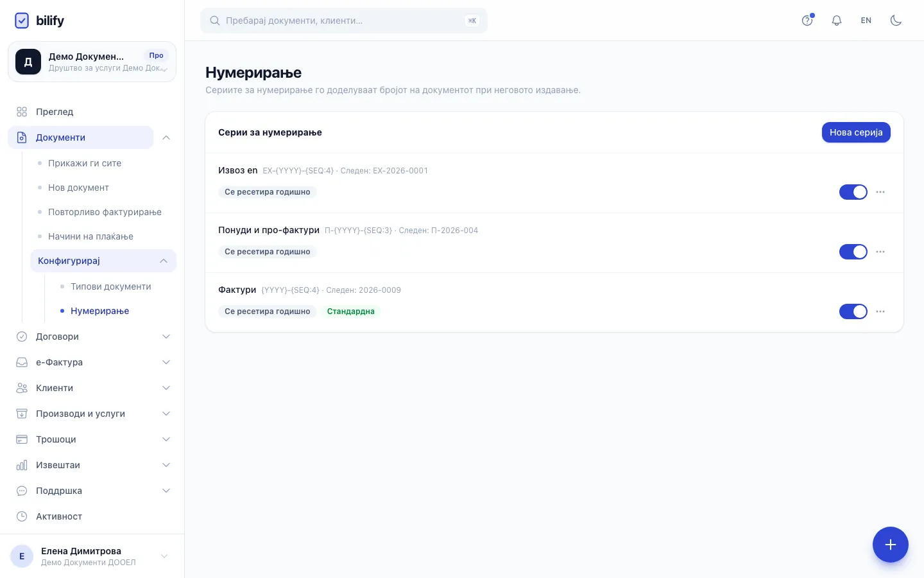Focus the Пребарај документи search field
Image resolution: width=924 pixels, height=578 pixels.
(344, 21)
